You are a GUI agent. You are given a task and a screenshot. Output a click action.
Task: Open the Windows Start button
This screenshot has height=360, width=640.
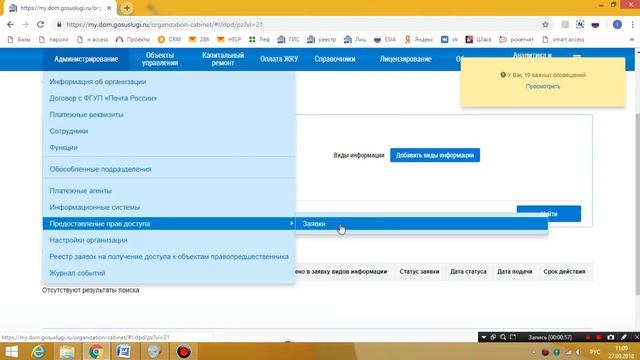click(x=11, y=351)
